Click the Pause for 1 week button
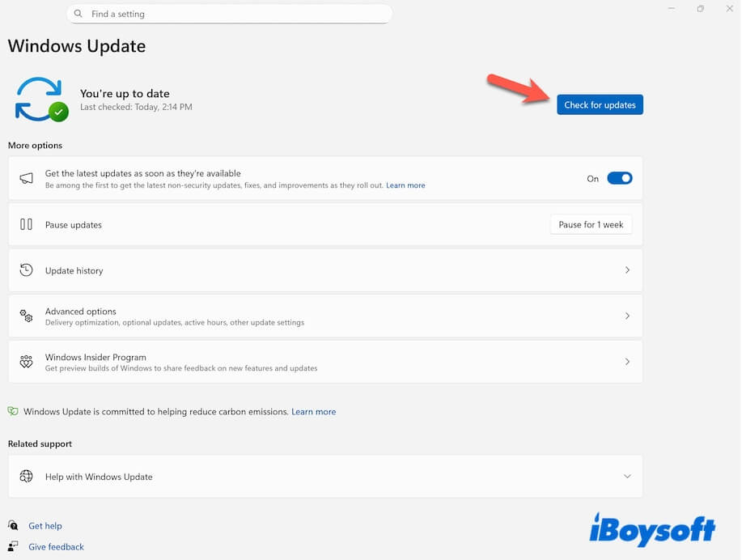 click(591, 224)
